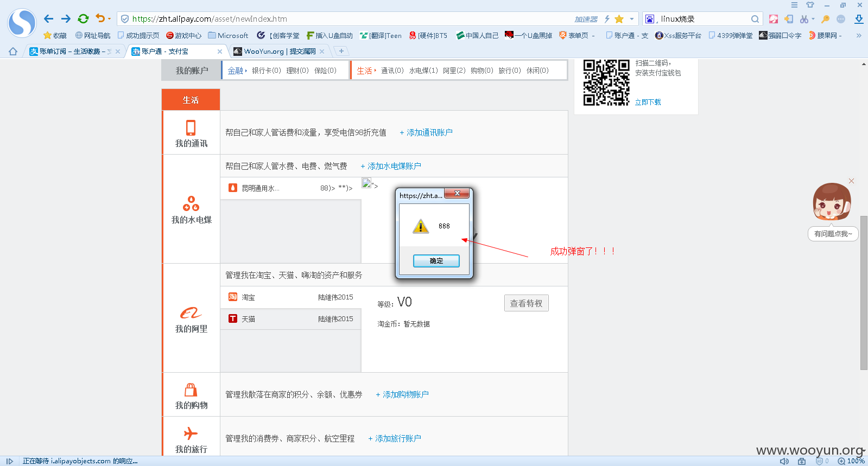Open the key password manager icon
The image size is (868, 466).
click(x=826, y=19)
